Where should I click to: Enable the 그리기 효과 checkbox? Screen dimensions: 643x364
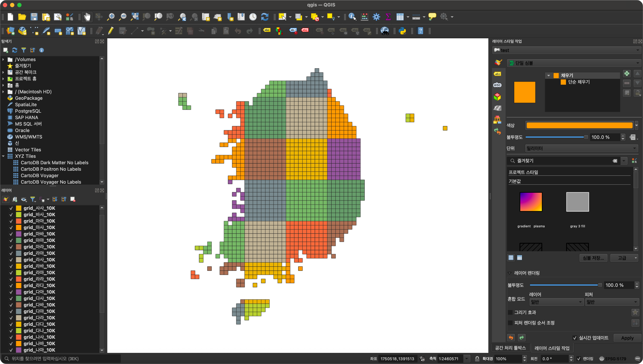tap(510, 312)
